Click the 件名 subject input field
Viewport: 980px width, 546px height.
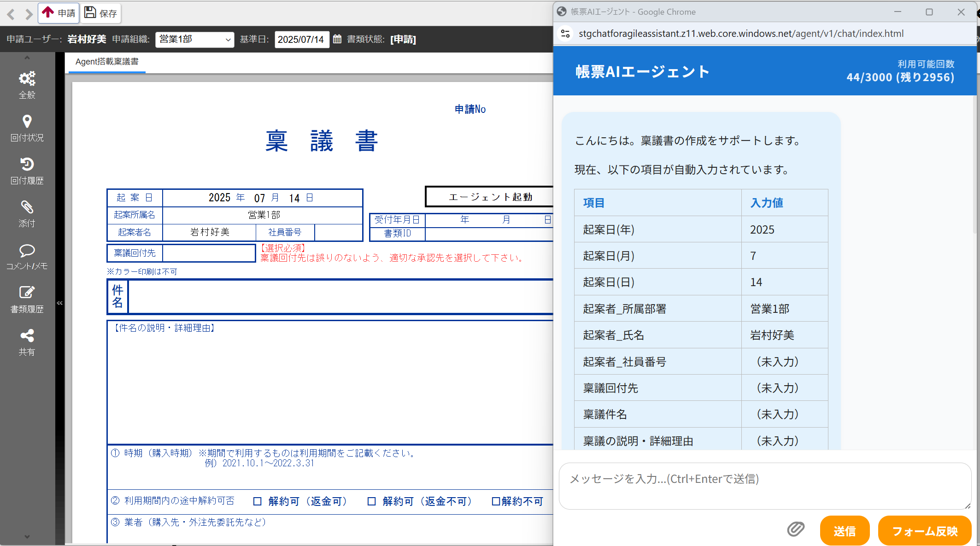point(341,297)
